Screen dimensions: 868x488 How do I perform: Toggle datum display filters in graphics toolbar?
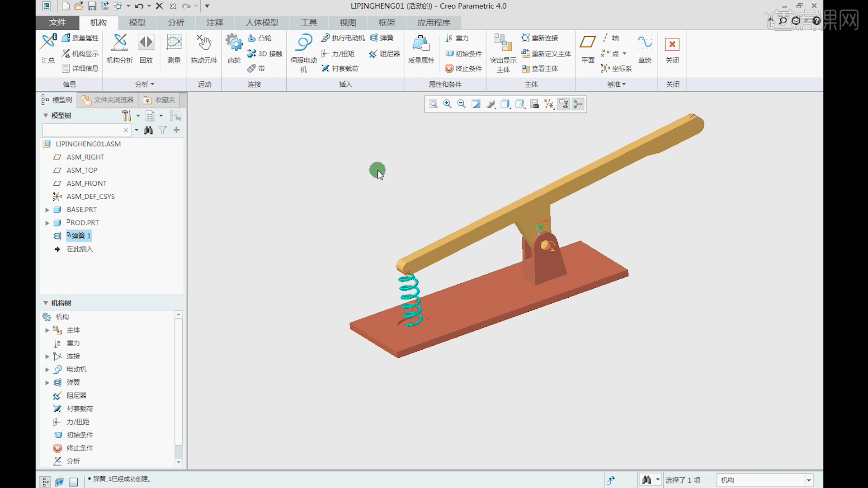tap(549, 104)
